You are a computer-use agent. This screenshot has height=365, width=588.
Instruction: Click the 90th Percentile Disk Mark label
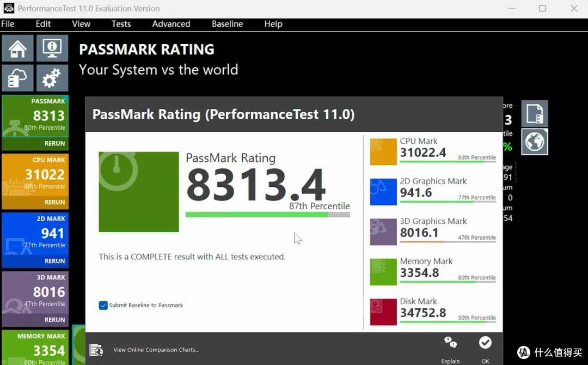point(476,318)
